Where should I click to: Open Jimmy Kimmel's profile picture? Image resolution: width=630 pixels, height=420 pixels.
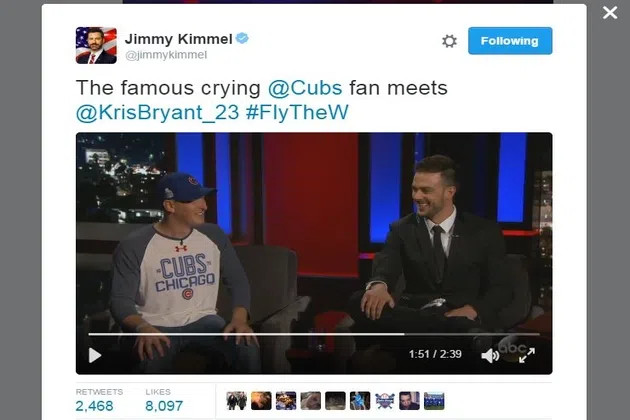tap(96, 45)
